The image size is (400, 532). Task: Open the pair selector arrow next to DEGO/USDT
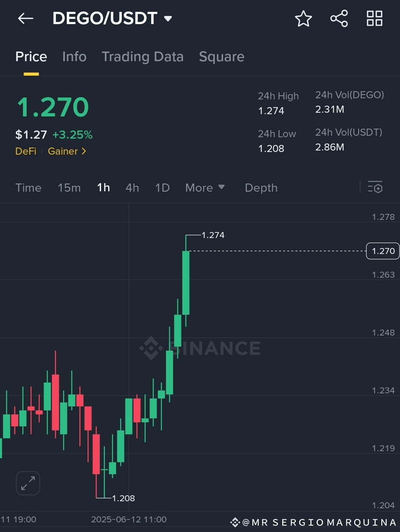(x=168, y=19)
